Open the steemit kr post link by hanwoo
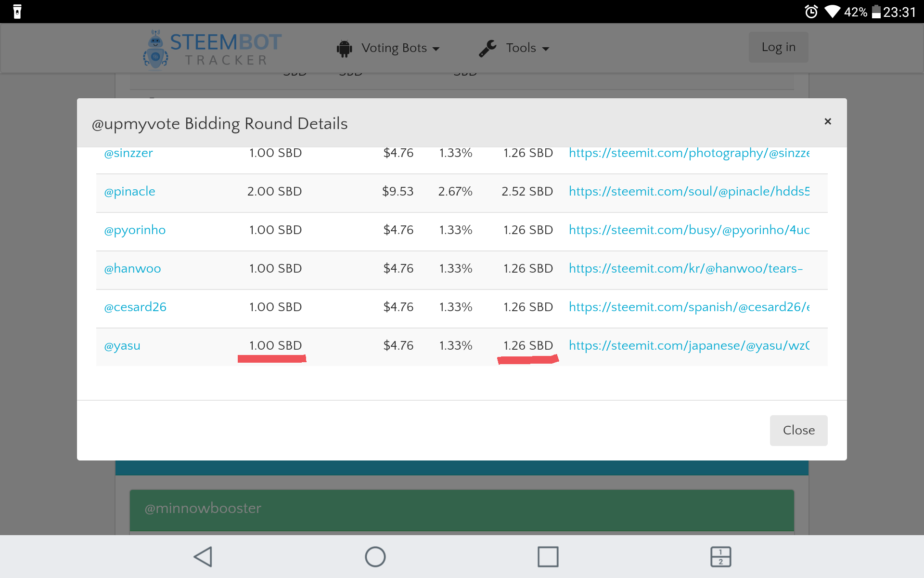Screen dimensions: 924x578 pos(686,269)
